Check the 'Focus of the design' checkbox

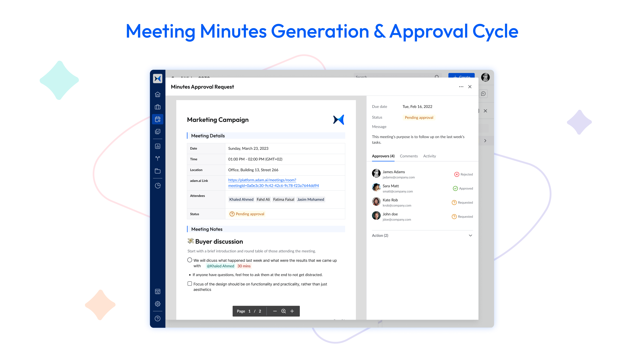pyautogui.click(x=190, y=284)
